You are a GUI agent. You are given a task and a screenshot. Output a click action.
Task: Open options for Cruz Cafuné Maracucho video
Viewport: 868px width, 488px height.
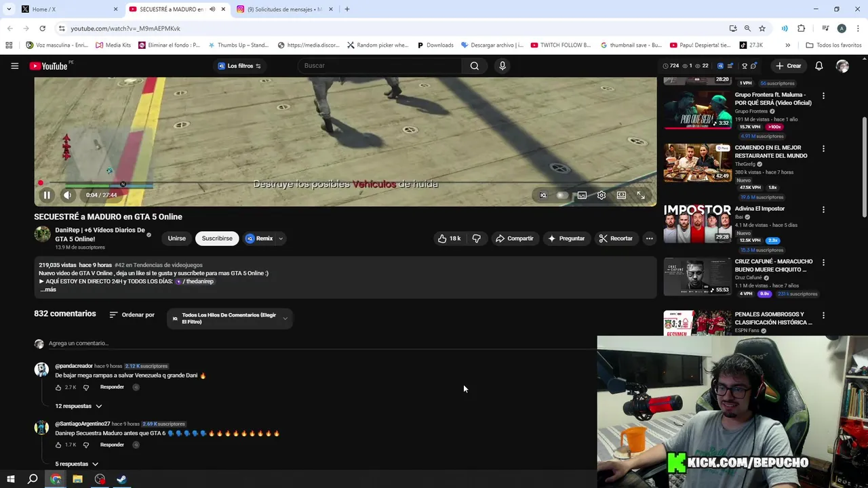click(823, 263)
